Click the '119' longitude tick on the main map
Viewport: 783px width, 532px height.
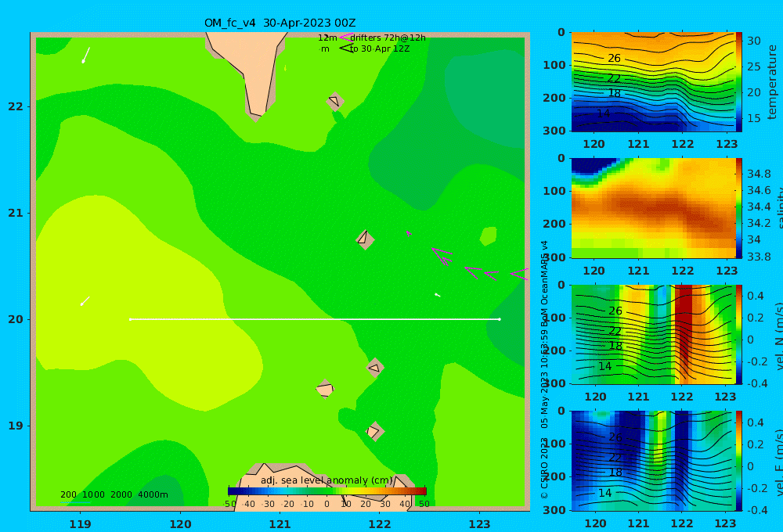tap(81, 524)
